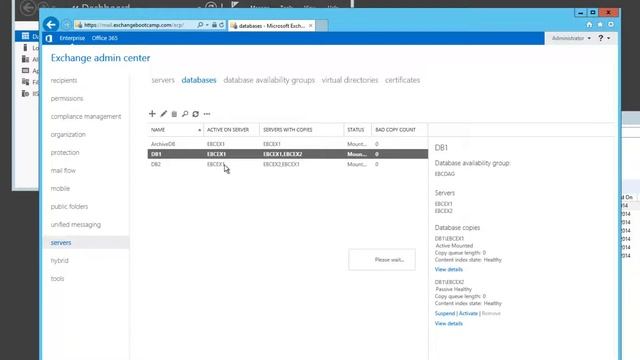Screen dimensions: 640x360
Task: Open the help question mark dropdown
Action: click(604, 38)
